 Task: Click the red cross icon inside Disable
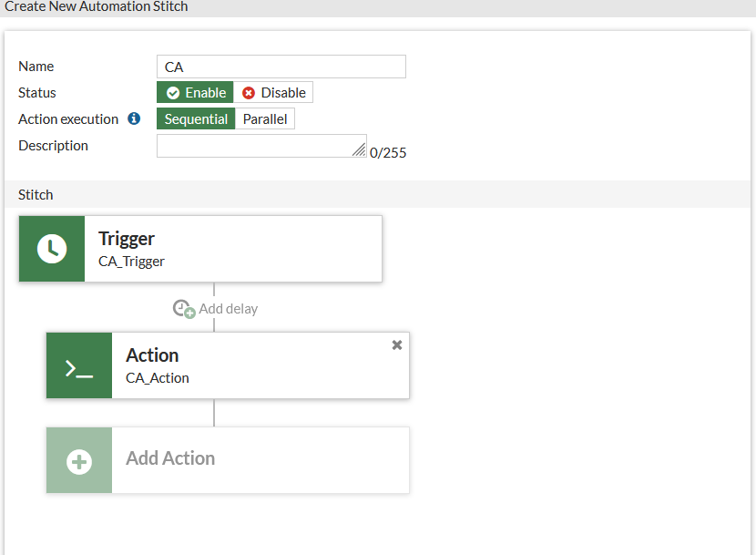[x=249, y=93]
